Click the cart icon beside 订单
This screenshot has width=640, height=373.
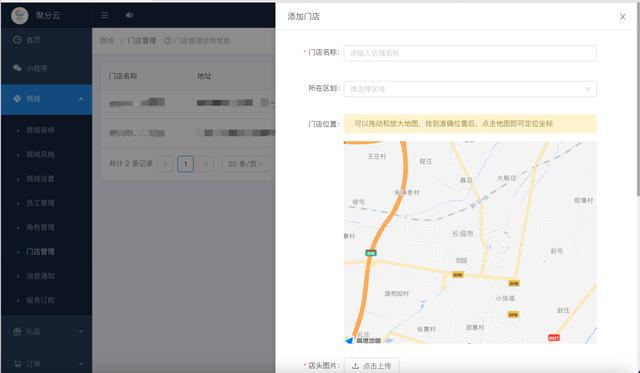coord(17,363)
